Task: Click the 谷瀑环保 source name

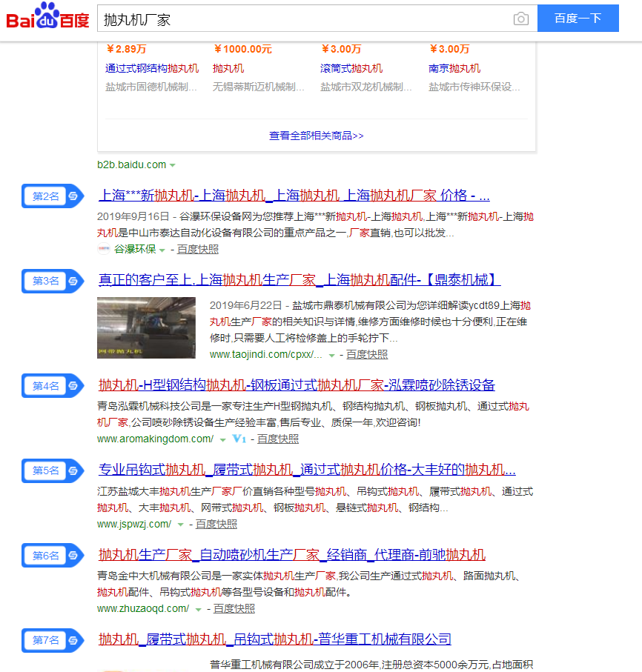Action: [135, 249]
